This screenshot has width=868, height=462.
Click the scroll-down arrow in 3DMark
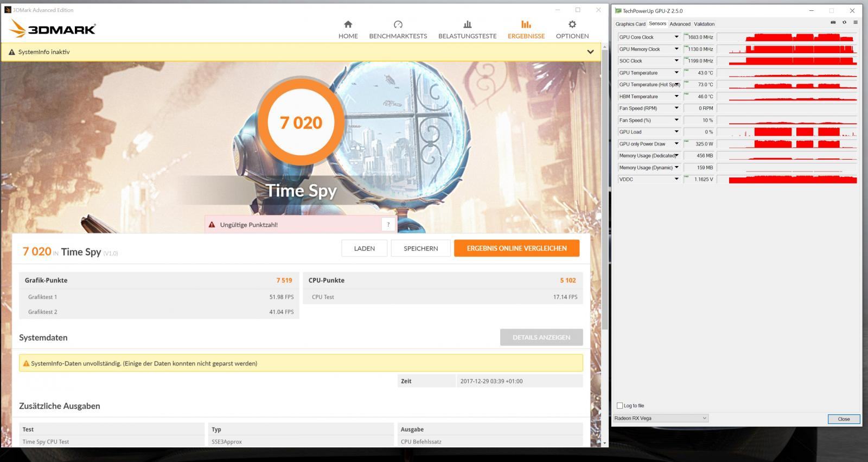tap(605, 443)
